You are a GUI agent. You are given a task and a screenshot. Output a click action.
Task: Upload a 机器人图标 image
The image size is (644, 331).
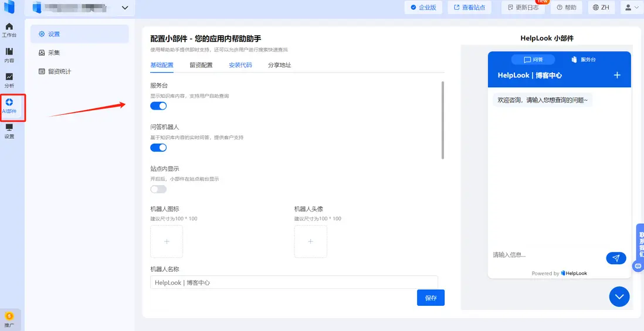point(167,241)
